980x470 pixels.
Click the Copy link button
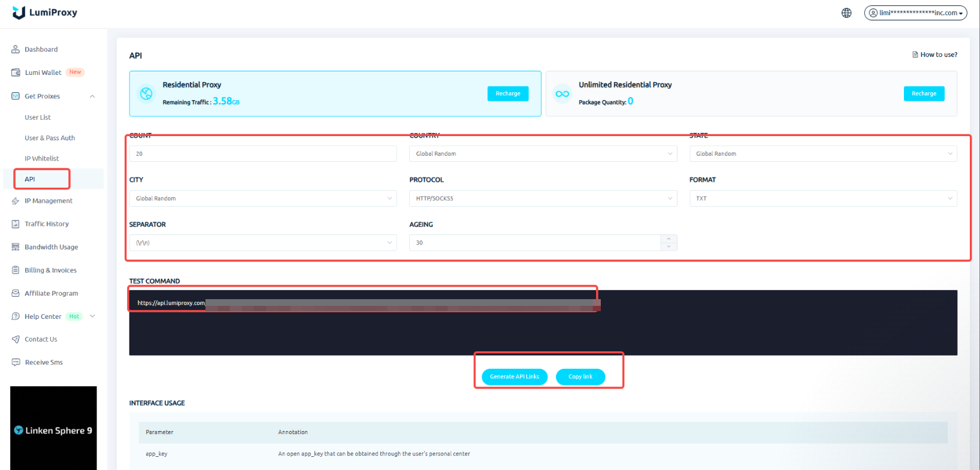pos(580,376)
